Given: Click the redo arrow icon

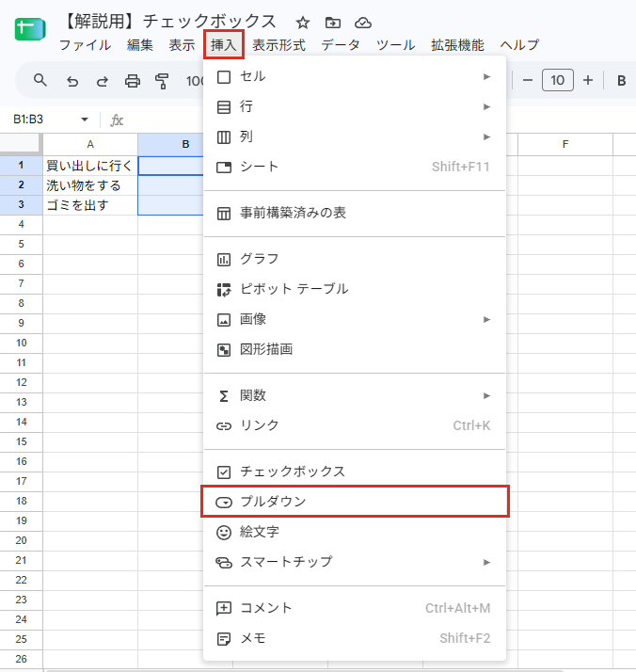Looking at the screenshot, I should coord(102,81).
